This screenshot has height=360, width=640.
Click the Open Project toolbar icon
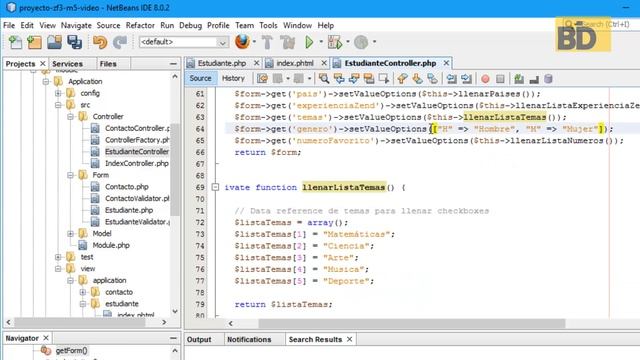tap(54, 42)
